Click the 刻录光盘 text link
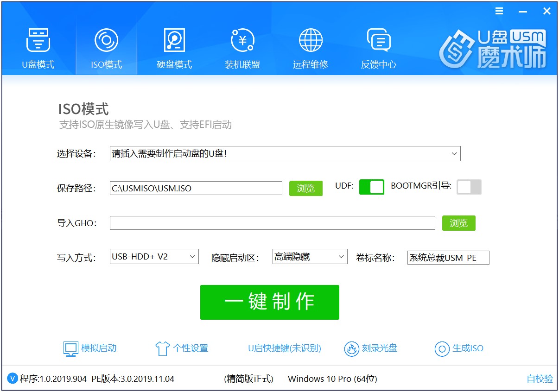 coord(380,348)
